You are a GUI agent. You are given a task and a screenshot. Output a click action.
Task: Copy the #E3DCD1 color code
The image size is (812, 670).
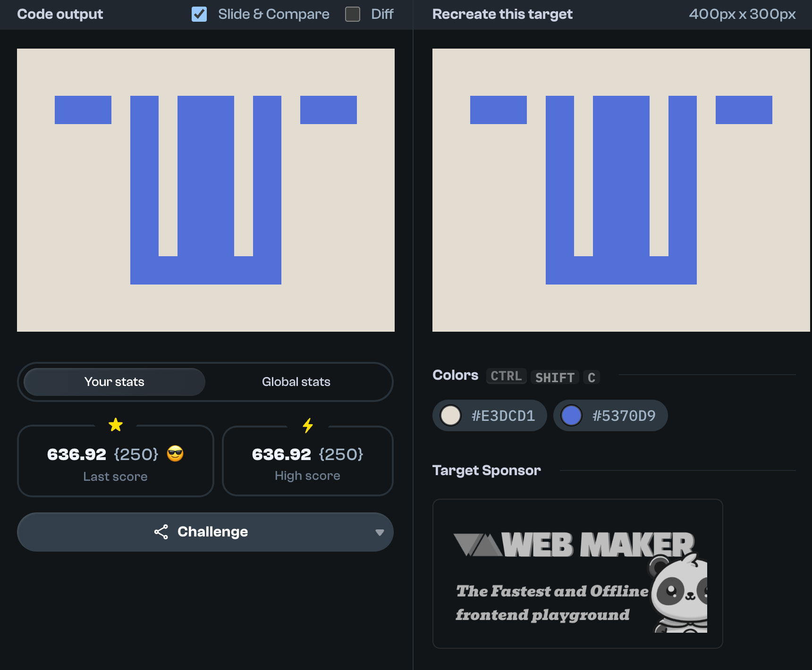point(503,416)
